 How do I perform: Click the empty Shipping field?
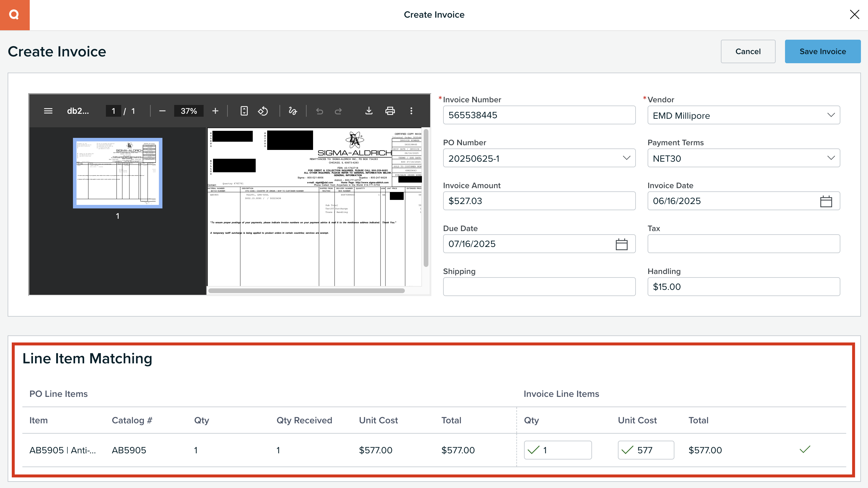[x=539, y=287]
